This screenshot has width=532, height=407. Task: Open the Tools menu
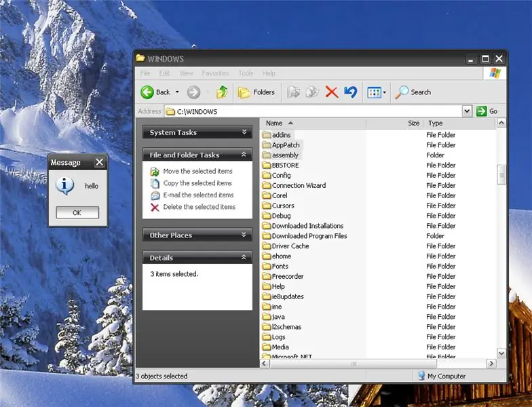pyautogui.click(x=246, y=73)
